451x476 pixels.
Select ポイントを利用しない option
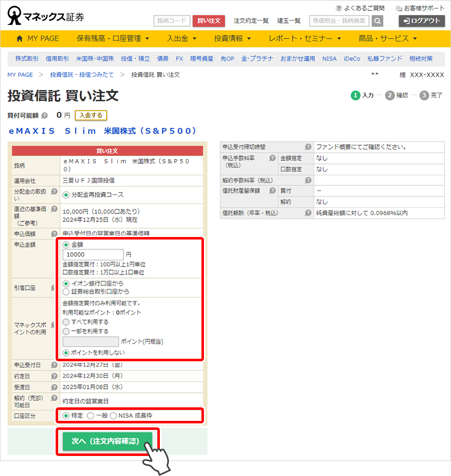(x=66, y=353)
